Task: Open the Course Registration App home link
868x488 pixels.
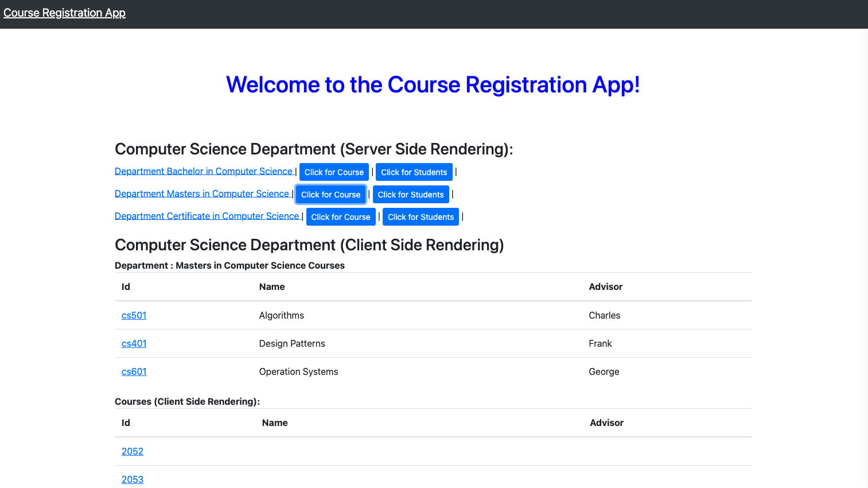Action: coord(64,13)
